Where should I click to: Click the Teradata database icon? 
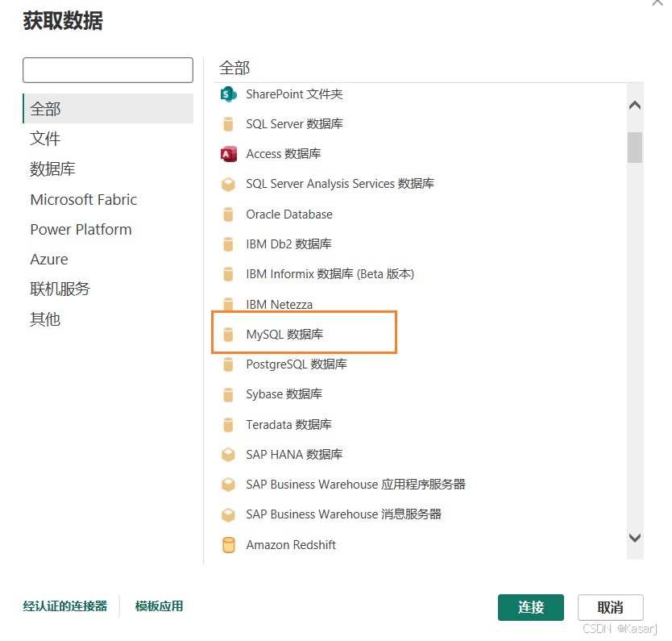228,425
